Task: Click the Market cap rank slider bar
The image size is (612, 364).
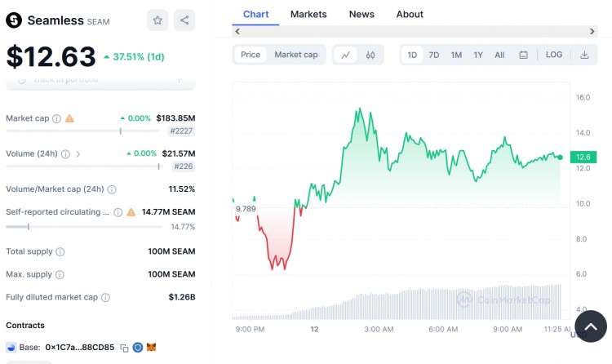Action: pyautogui.click(x=82, y=131)
